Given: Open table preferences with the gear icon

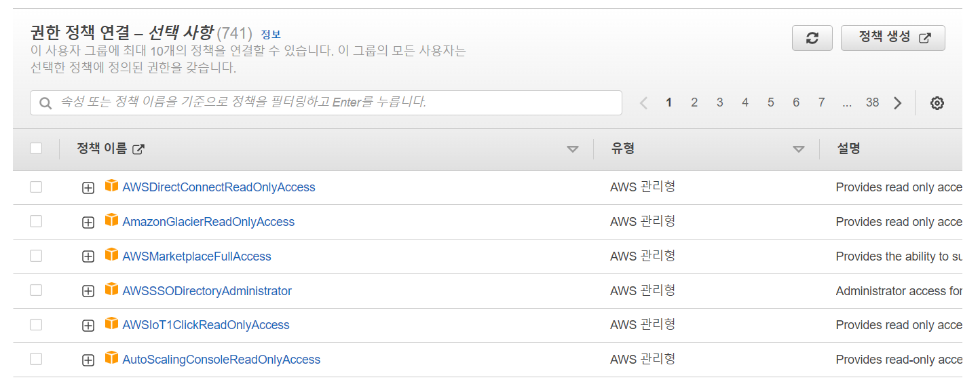Looking at the screenshot, I should click(x=937, y=103).
